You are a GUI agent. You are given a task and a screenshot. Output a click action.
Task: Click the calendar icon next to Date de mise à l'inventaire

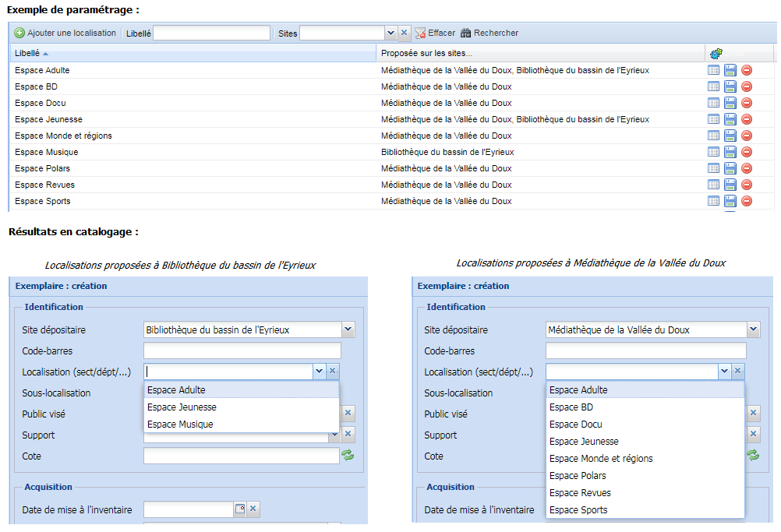pyautogui.click(x=239, y=509)
